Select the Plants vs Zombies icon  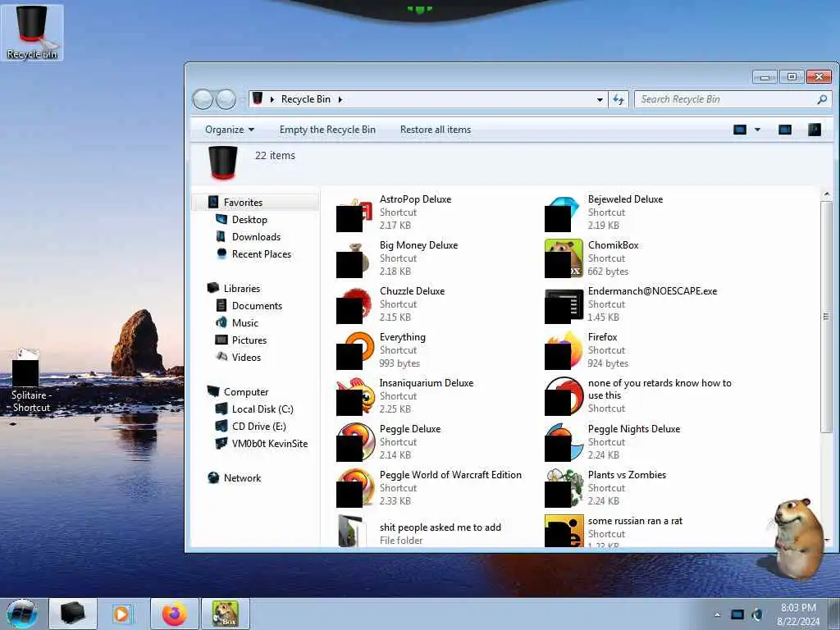click(564, 489)
